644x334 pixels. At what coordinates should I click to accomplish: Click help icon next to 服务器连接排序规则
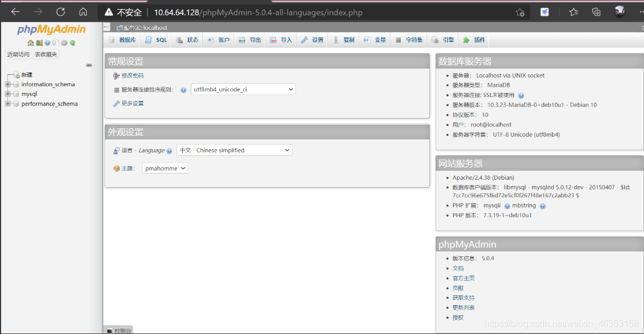(x=183, y=90)
